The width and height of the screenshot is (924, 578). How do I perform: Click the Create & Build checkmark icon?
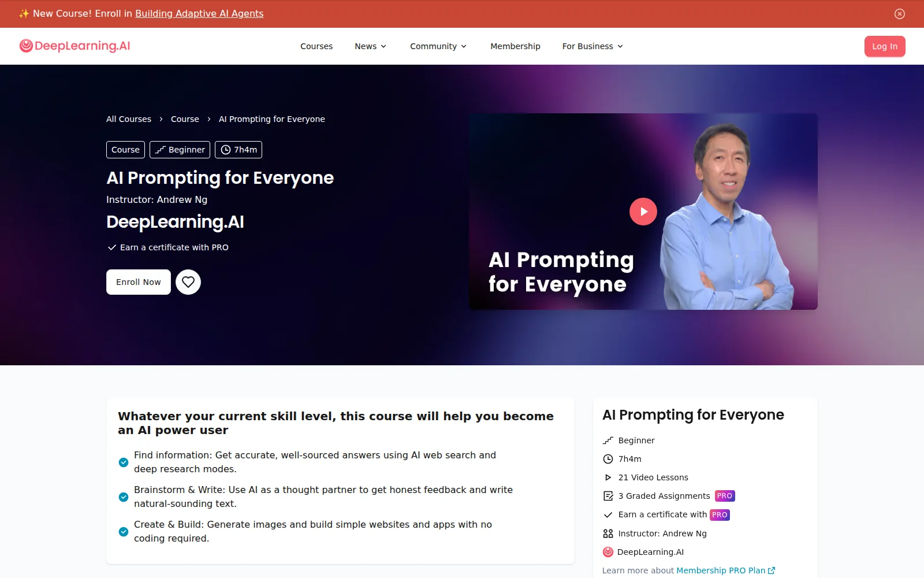(x=124, y=532)
